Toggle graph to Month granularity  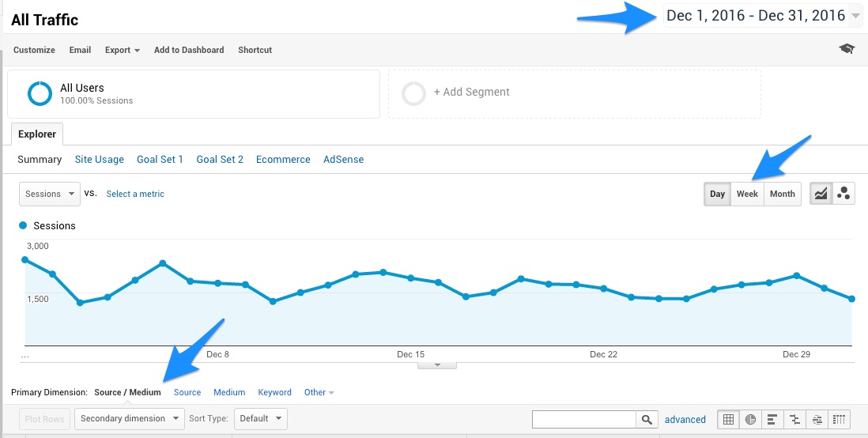pyautogui.click(x=782, y=194)
